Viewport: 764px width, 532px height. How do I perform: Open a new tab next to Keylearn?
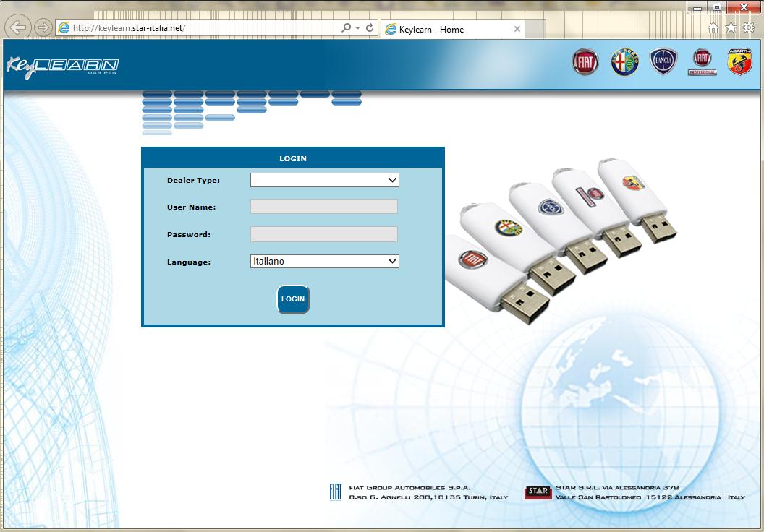point(535,29)
